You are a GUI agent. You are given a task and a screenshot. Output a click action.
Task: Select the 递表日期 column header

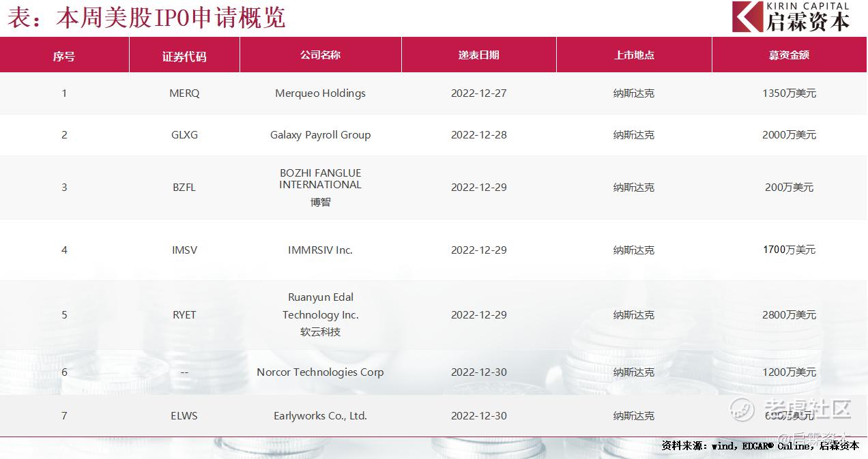(x=479, y=55)
